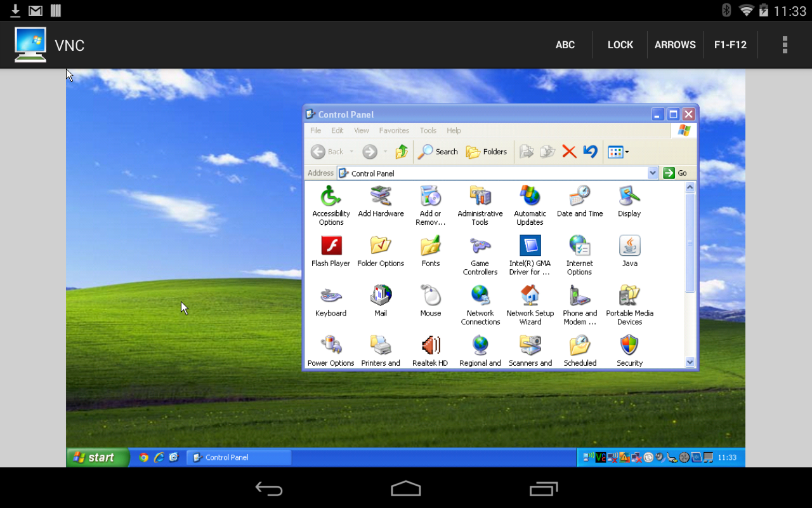The width and height of the screenshot is (812, 508).
Task: Open the Java control panel icon
Action: (629, 247)
